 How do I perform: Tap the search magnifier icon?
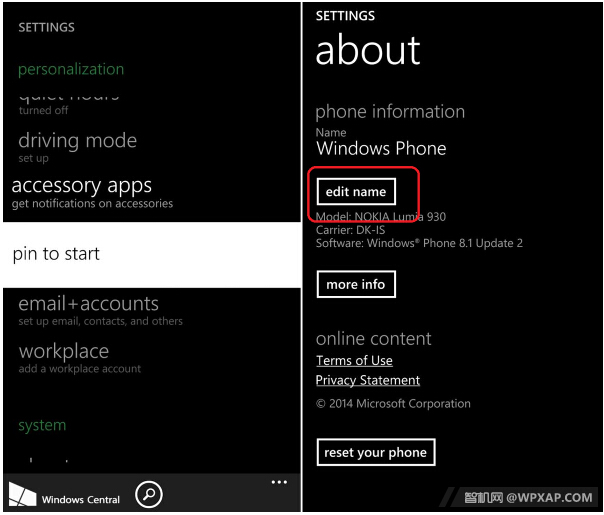click(149, 494)
